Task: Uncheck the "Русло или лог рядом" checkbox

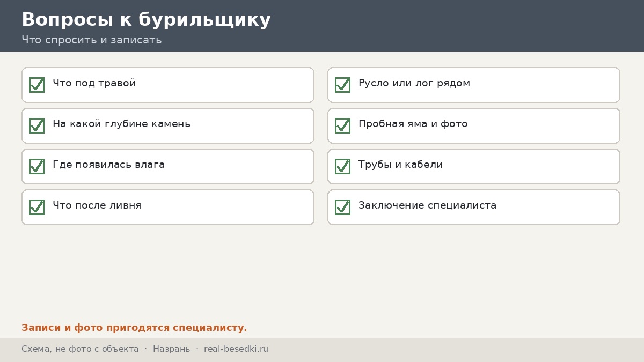Action: click(x=342, y=85)
